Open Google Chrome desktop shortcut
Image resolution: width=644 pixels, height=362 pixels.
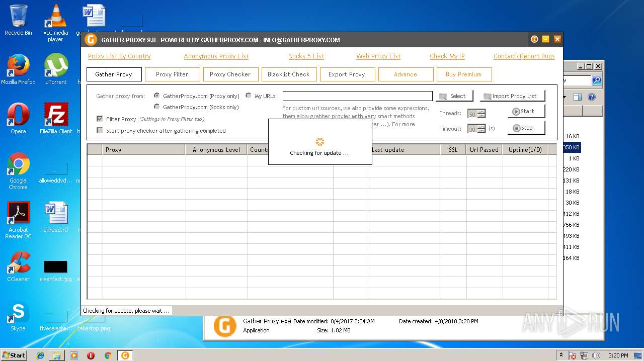(18, 171)
